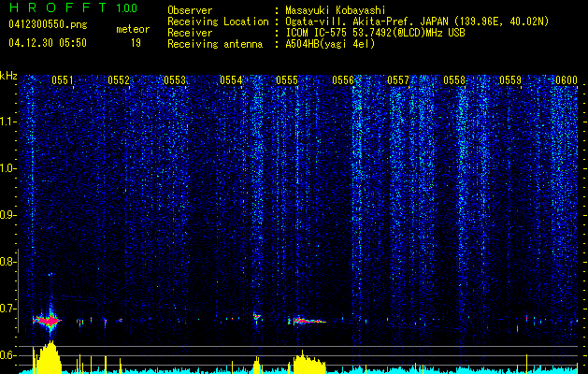The image size is (588, 374).
Task: Click observer name Masayuki Kobayashi
Action: click(x=335, y=10)
